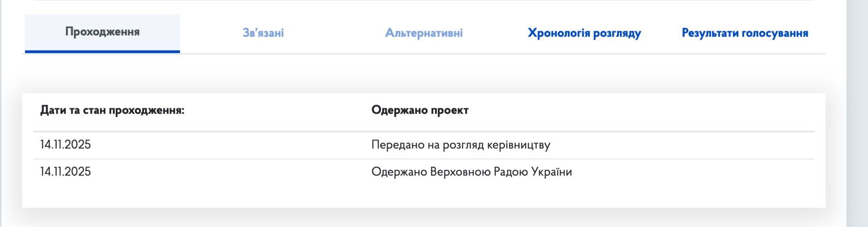868x227 pixels.
Task: Click the blue underline beneath Проходження tab
Action: 102,51
